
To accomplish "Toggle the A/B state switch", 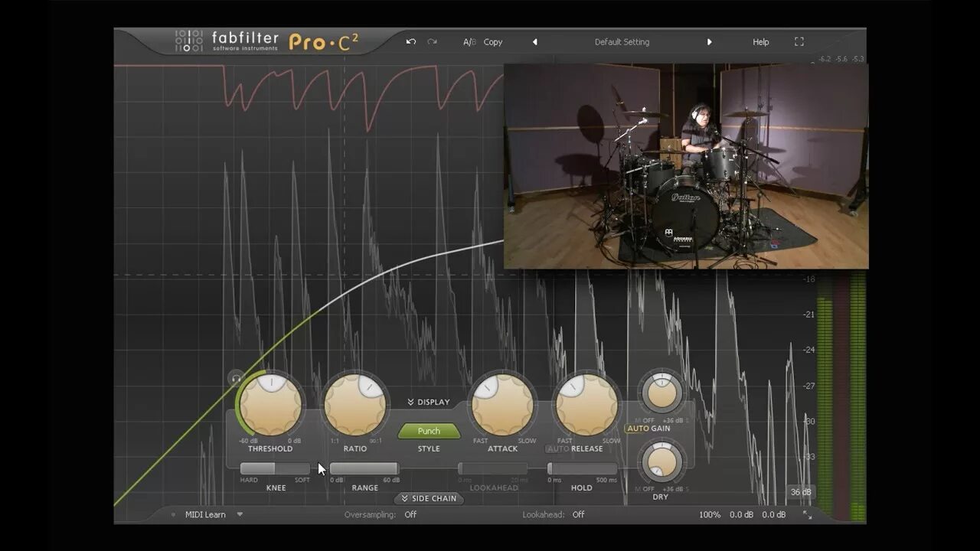I will (469, 42).
